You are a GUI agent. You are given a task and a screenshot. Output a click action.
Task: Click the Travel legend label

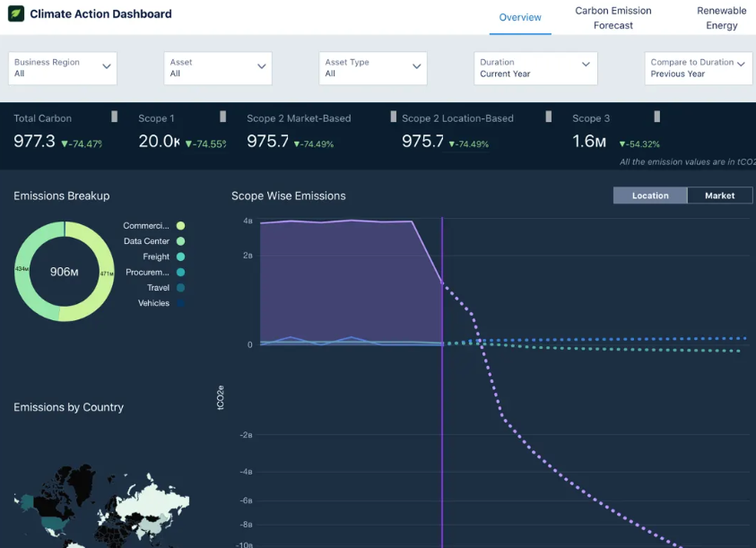click(158, 288)
